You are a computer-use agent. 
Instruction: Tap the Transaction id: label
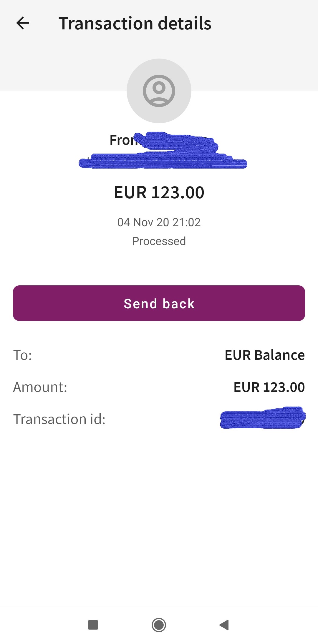click(x=59, y=419)
